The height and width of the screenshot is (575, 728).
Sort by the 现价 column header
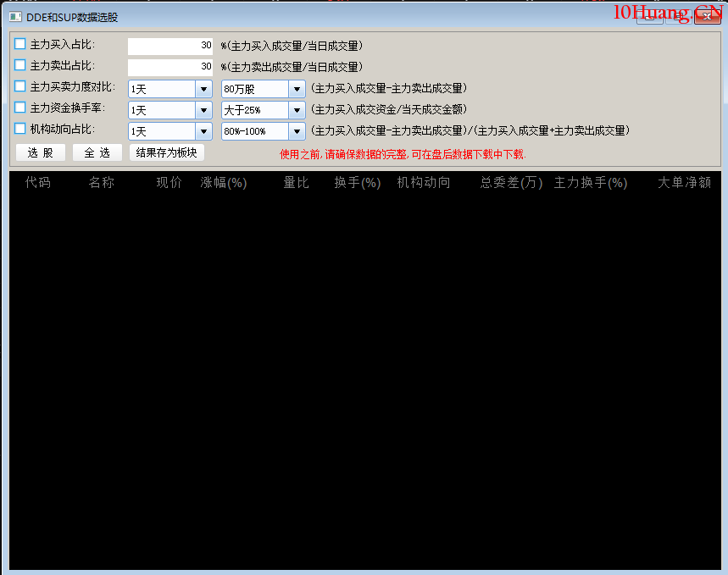(x=169, y=182)
